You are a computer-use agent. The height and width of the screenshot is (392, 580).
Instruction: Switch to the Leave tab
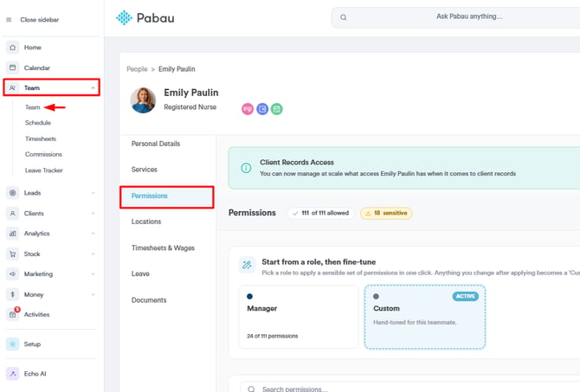(x=140, y=273)
